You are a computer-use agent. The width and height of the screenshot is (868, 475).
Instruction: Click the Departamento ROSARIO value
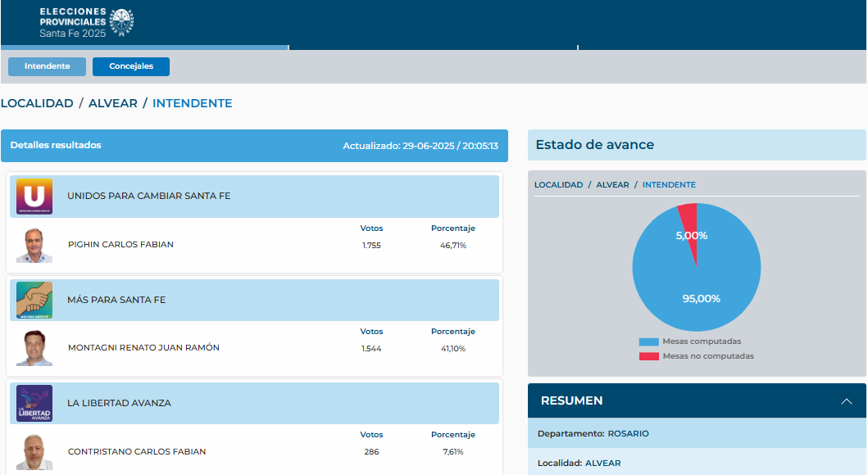(x=629, y=433)
